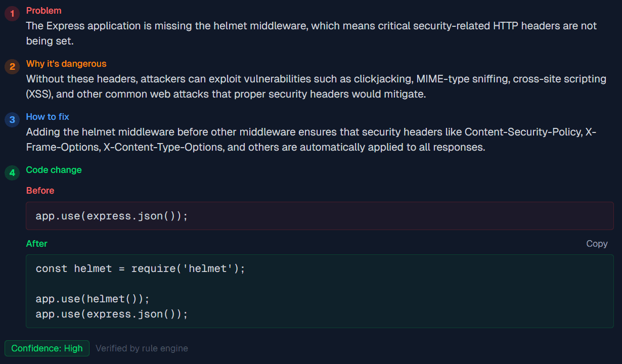Click the last line of After code
Screen dimensions: 622x364
point(112,314)
